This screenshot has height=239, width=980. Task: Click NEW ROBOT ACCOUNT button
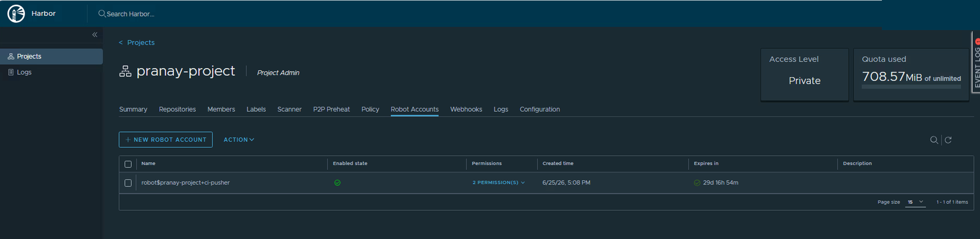(x=165, y=140)
